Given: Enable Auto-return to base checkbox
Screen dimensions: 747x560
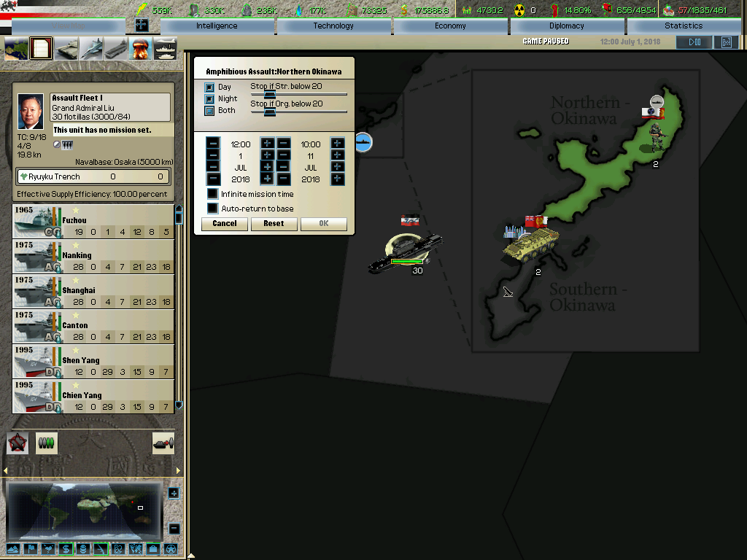Looking at the screenshot, I should pos(213,209).
